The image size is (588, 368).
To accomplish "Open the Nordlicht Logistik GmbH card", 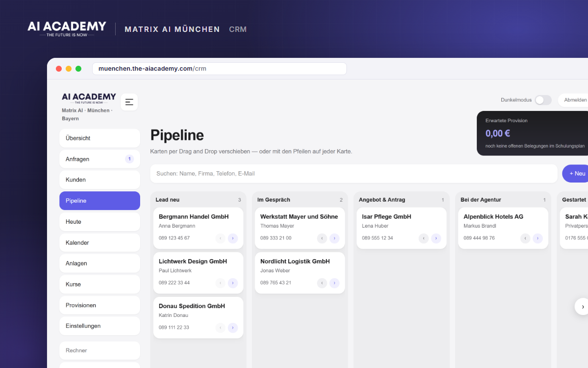I will click(300, 273).
